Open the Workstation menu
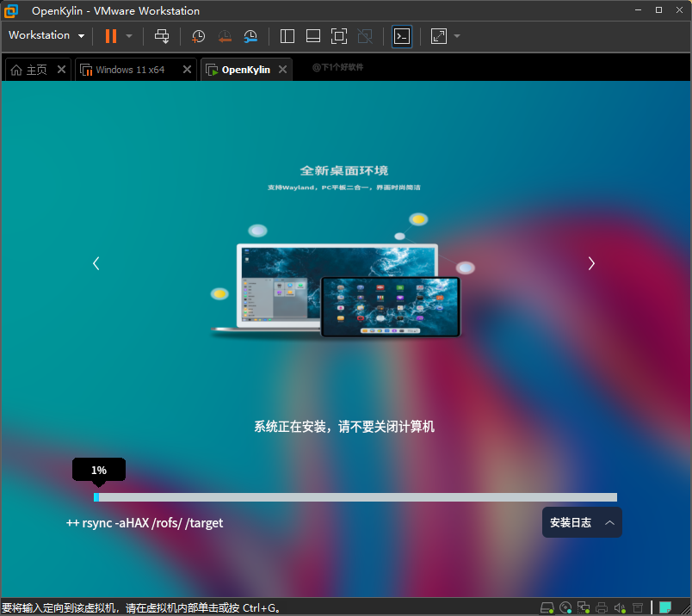 click(46, 35)
